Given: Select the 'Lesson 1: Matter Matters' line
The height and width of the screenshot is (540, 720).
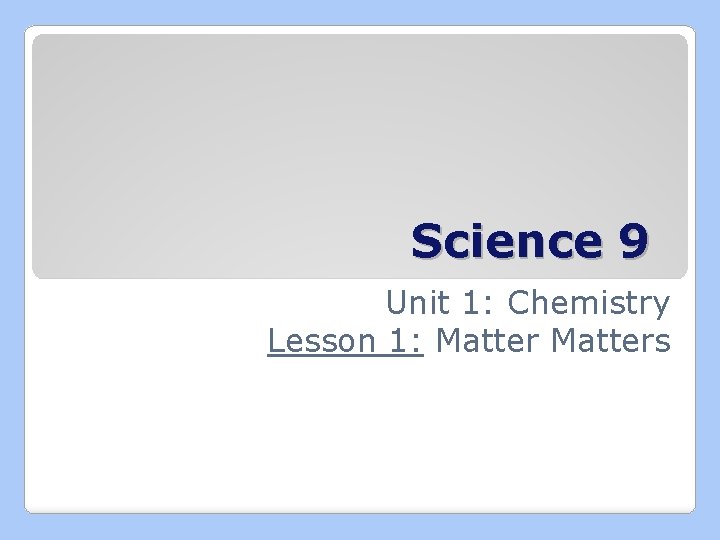Looking at the screenshot, I should point(469,341).
